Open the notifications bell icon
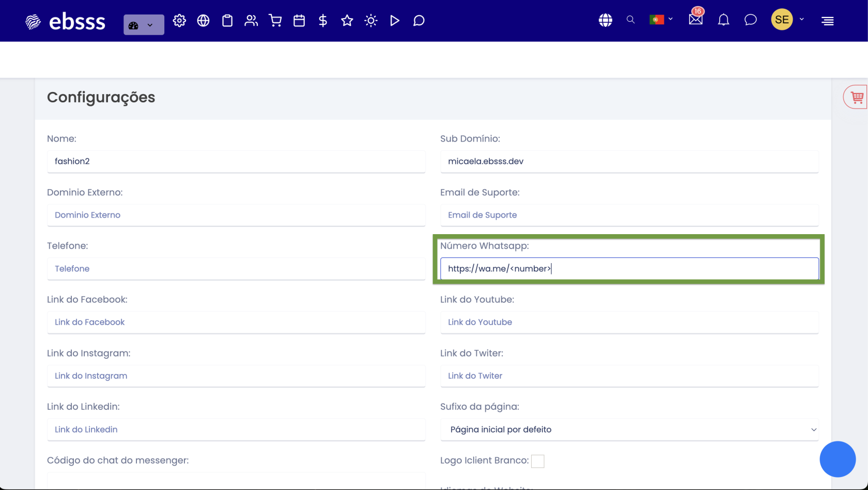The image size is (868, 490). point(723,20)
